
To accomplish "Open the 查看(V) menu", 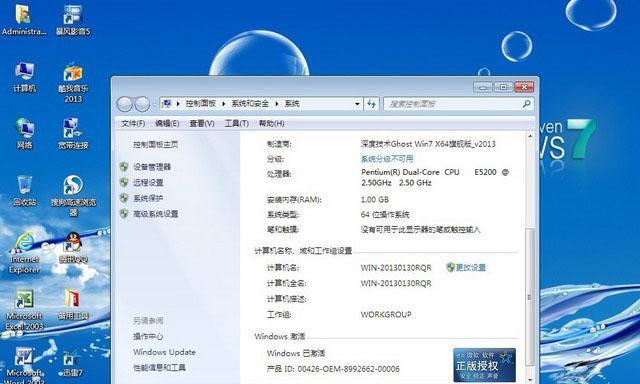I will coord(202,123).
